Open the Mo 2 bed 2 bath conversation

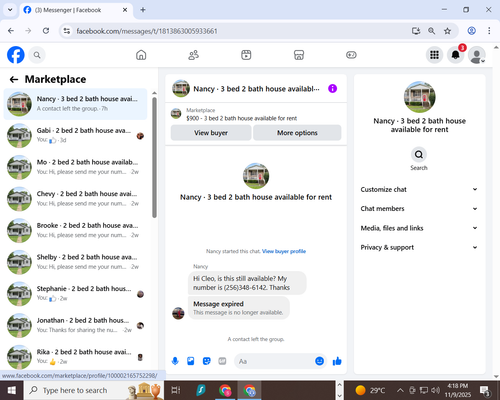[x=75, y=167]
